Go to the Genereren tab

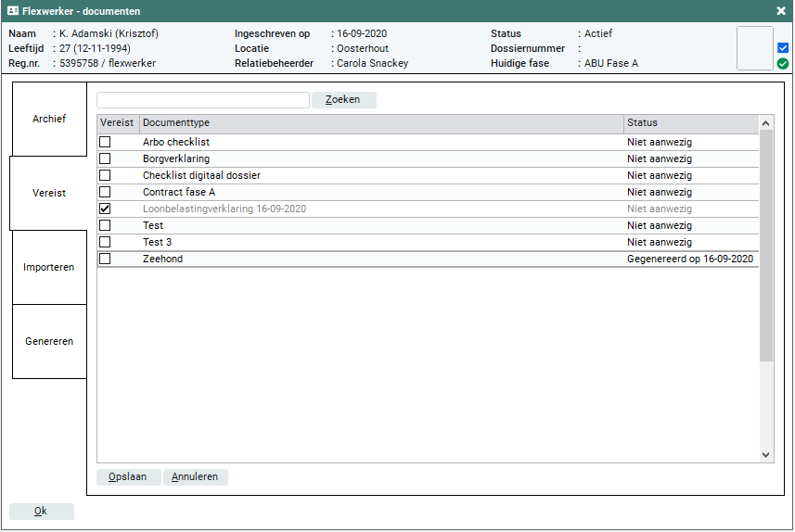pyautogui.click(x=49, y=341)
